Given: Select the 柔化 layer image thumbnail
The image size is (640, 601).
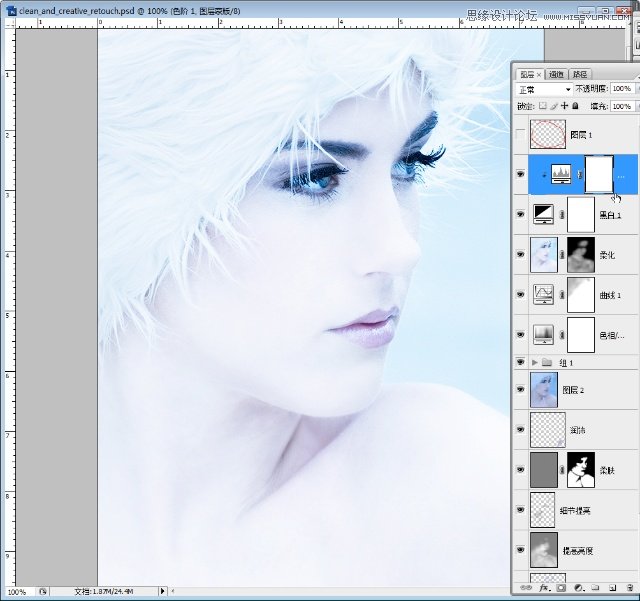Looking at the screenshot, I should [544, 255].
